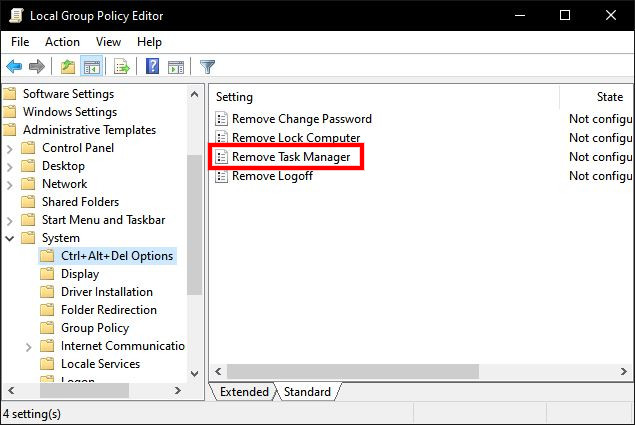Click the Remove Lock Computer policy icon

pos(222,137)
